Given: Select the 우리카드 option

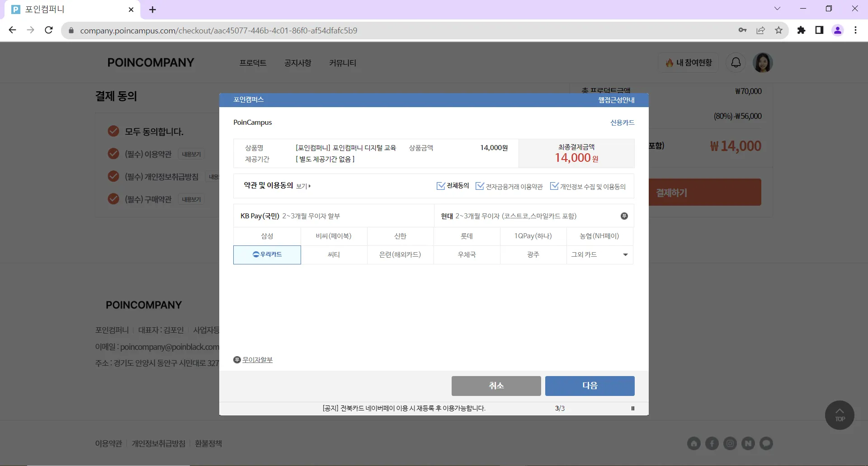Looking at the screenshot, I should 267,255.
